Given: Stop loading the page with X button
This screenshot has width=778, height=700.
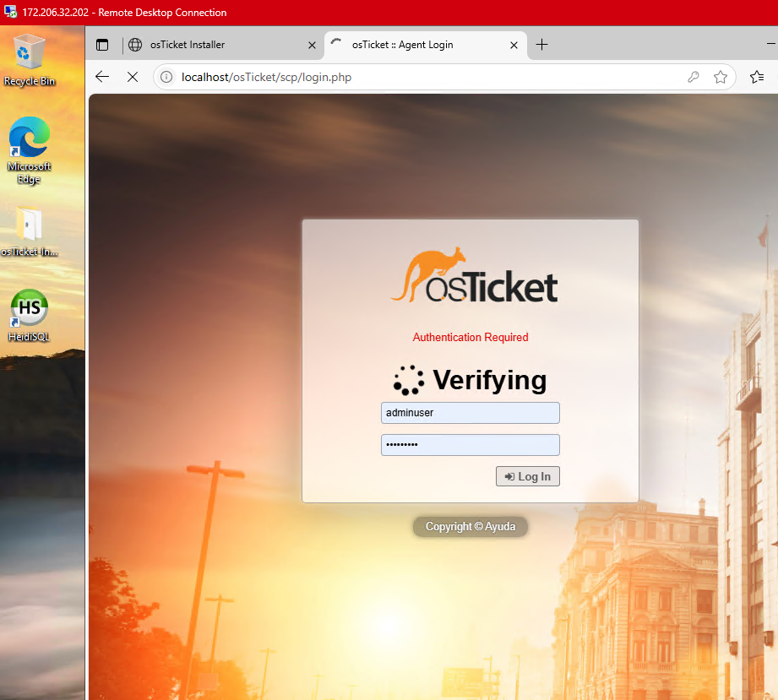Looking at the screenshot, I should tap(133, 77).
